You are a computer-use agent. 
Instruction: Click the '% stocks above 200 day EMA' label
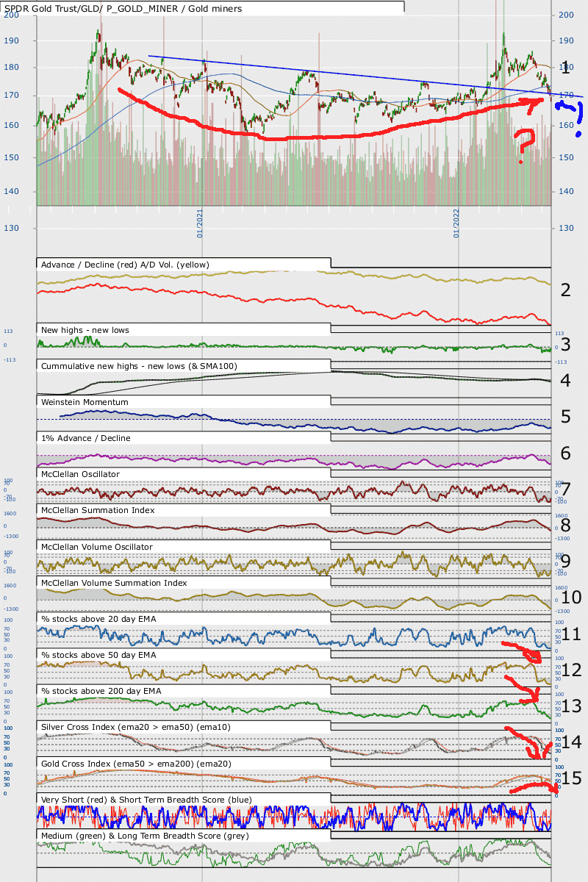pos(101,691)
